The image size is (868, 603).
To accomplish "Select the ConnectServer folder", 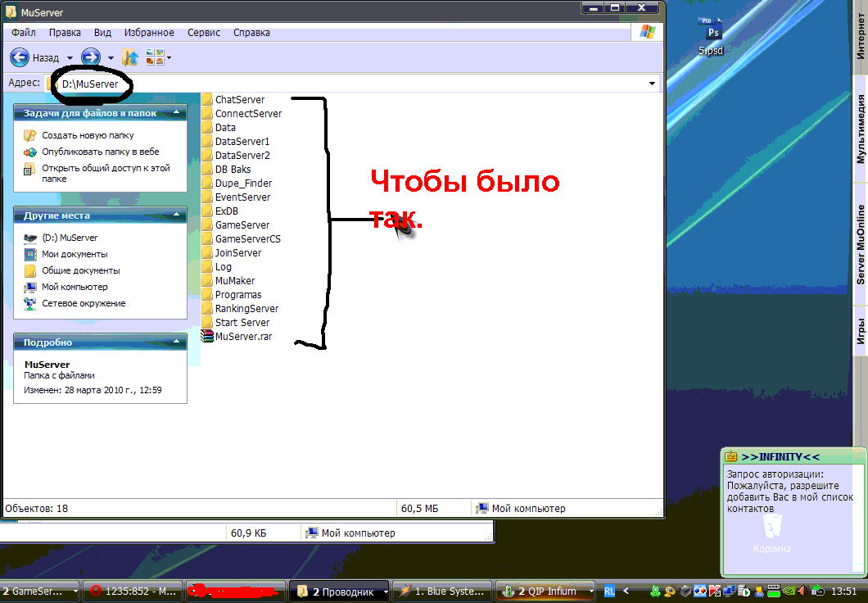I will tap(247, 114).
